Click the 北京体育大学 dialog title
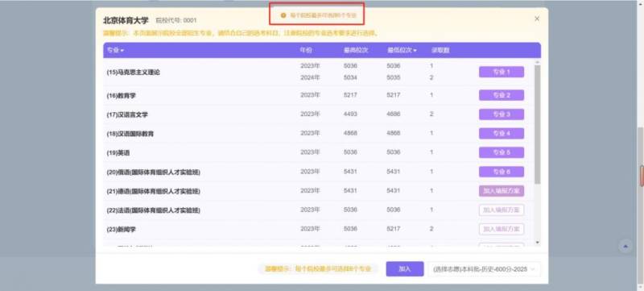 [x=126, y=20]
